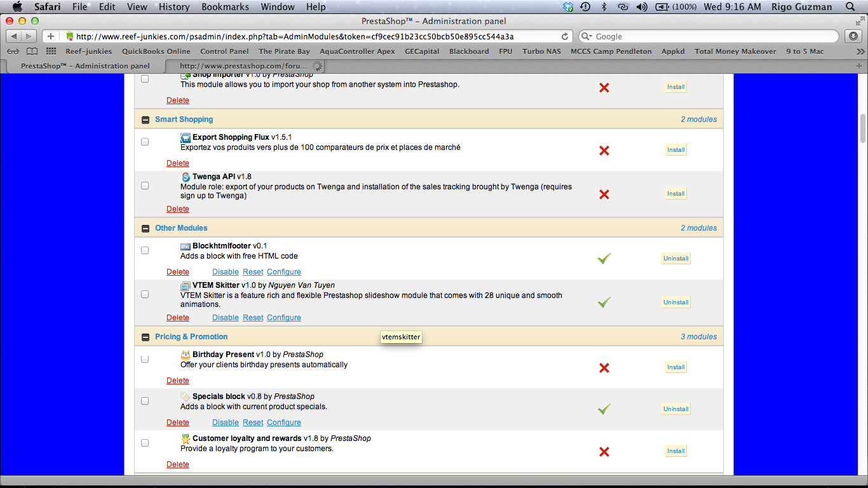Image resolution: width=868 pixels, height=488 pixels.
Task: Click the green check status for Specials block
Action: (x=604, y=409)
